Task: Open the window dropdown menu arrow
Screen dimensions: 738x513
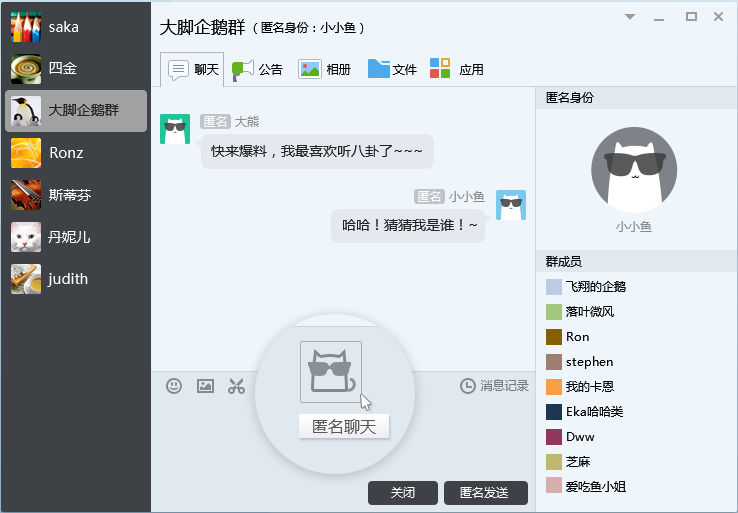Action: [x=630, y=17]
